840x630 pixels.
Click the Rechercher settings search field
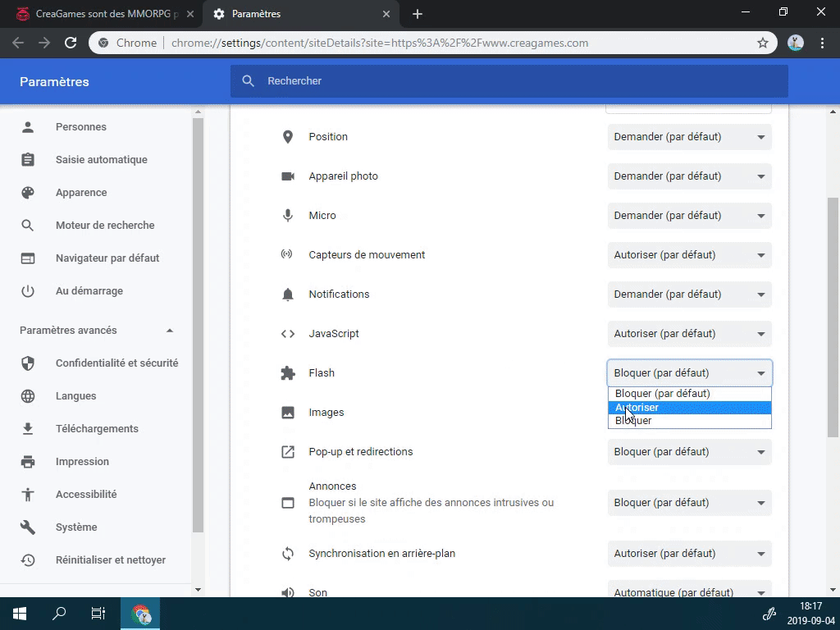click(509, 81)
